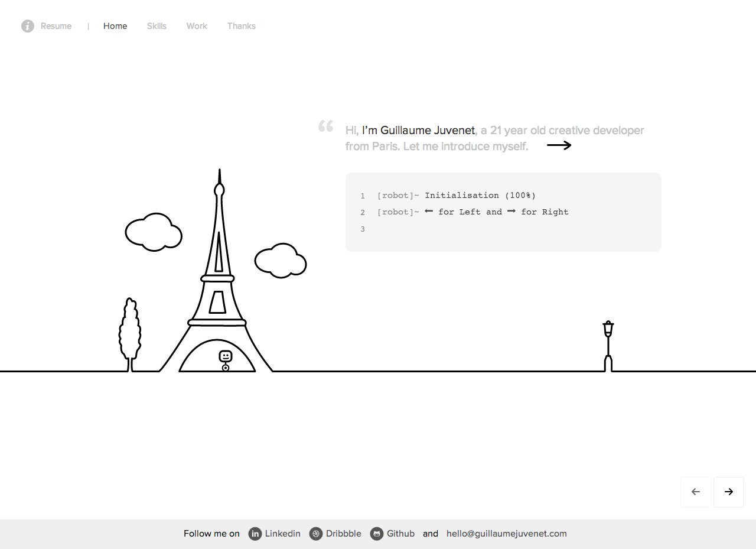This screenshot has height=549, width=756.
Task: Open the Linkedin profile icon
Action: [255, 534]
